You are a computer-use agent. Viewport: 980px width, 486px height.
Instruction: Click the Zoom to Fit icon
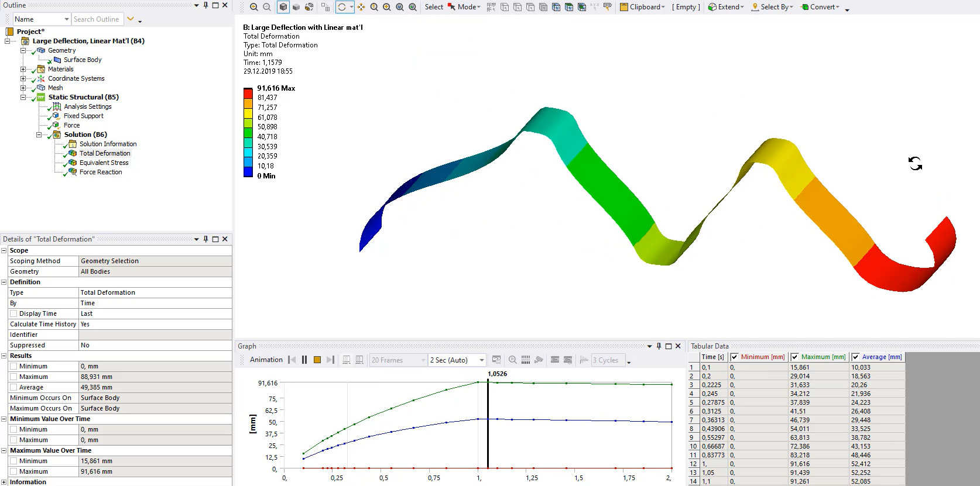click(400, 7)
